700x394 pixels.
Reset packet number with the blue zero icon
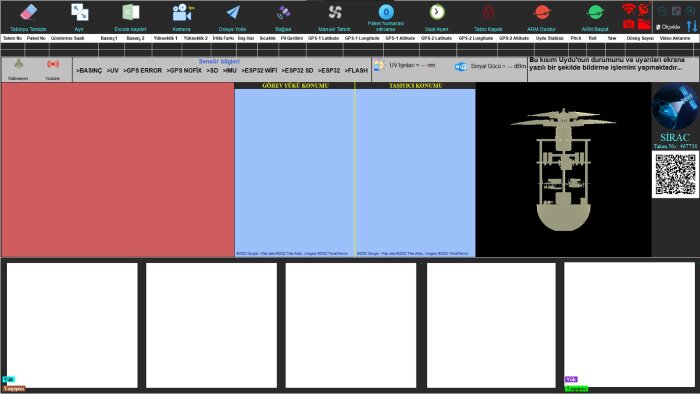(x=386, y=12)
